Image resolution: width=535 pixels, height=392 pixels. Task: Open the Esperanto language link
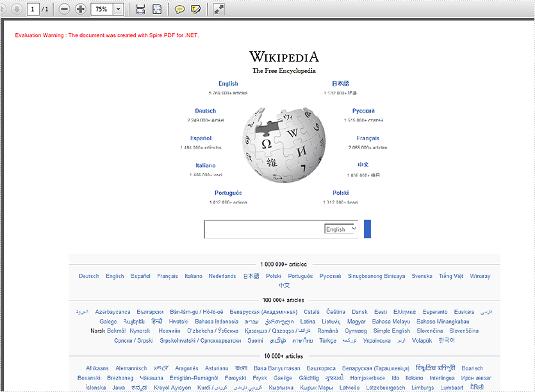click(435, 312)
